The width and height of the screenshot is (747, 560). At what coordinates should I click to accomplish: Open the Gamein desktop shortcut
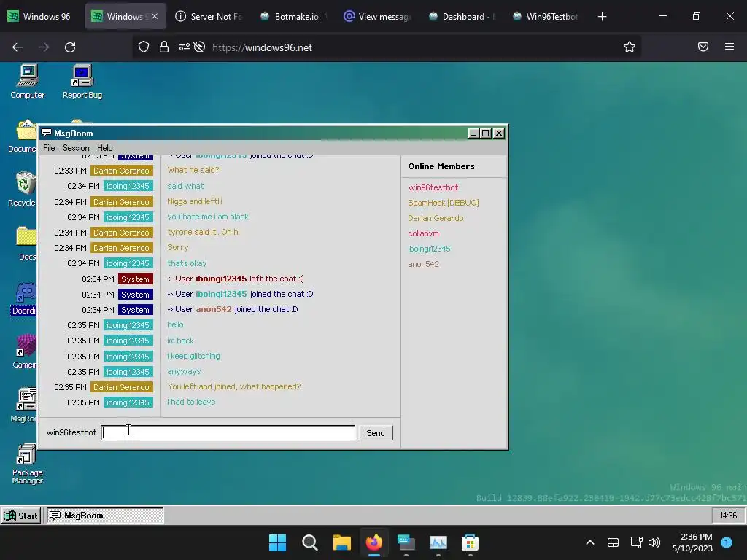[25, 351]
